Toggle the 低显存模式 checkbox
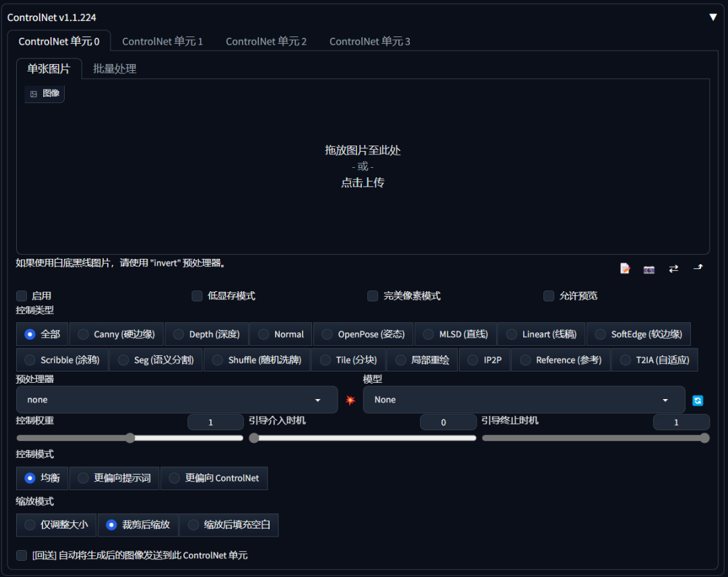Screen dimensions: 728x577 point(197,296)
